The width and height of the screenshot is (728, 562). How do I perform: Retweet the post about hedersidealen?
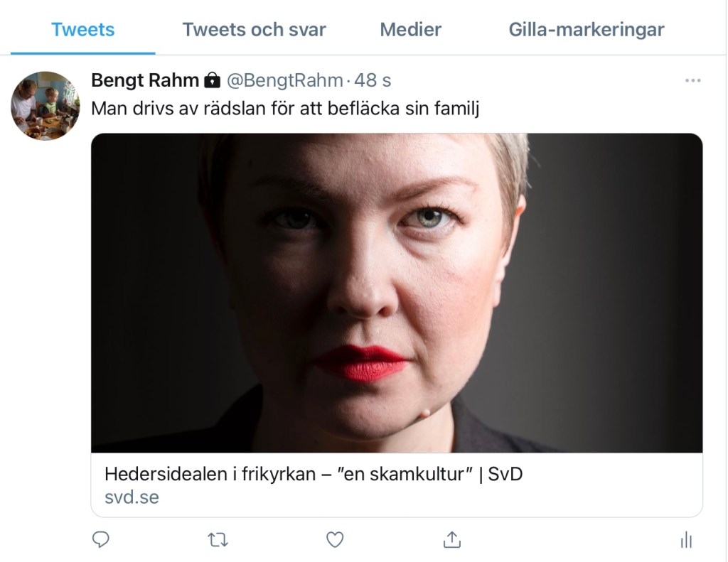218,540
